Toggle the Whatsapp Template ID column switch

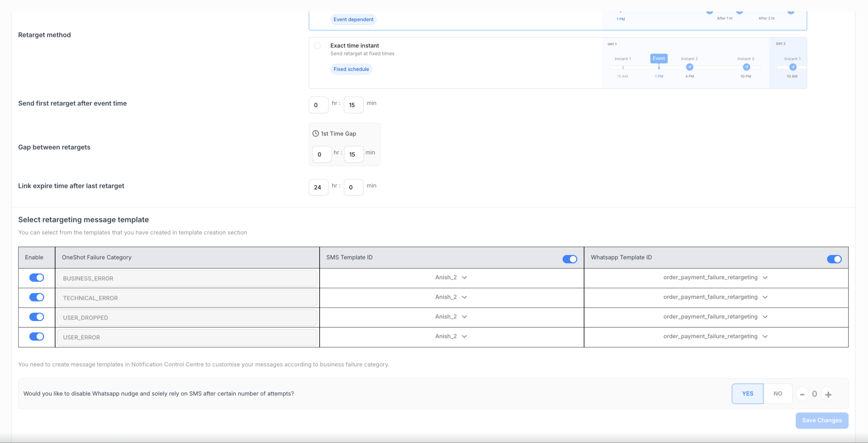pos(834,259)
